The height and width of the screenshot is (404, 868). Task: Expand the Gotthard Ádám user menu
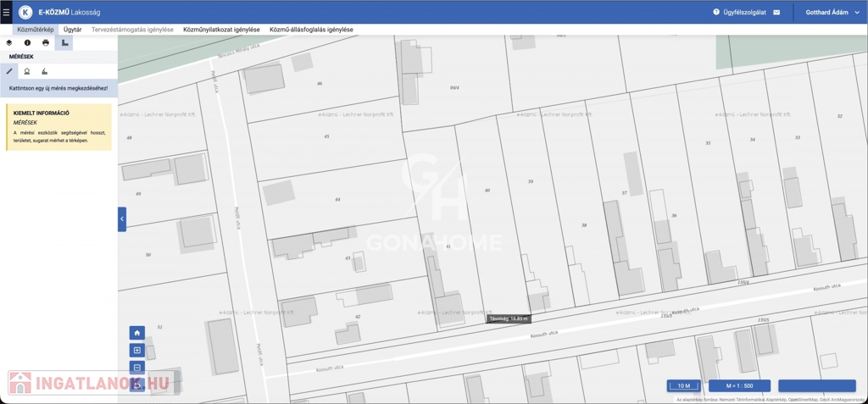point(832,13)
